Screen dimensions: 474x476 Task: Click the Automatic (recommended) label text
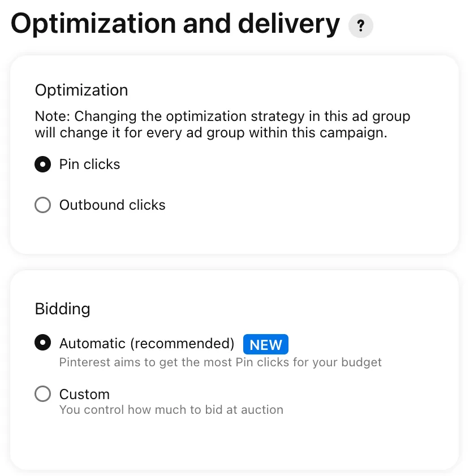point(146,344)
